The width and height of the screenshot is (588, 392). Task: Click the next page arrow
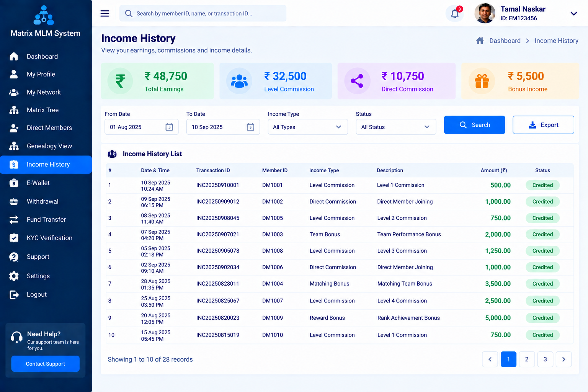pyautogui.click(x=563, y=359)
